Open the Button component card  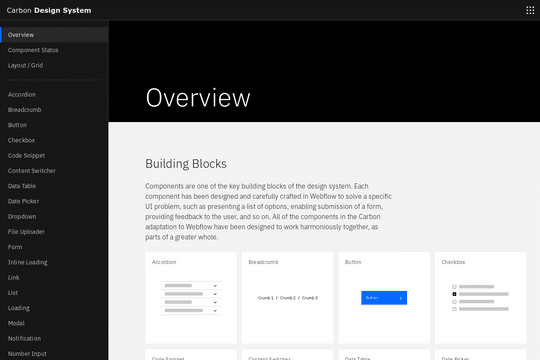pyautogui.click(x=384, y=298)
